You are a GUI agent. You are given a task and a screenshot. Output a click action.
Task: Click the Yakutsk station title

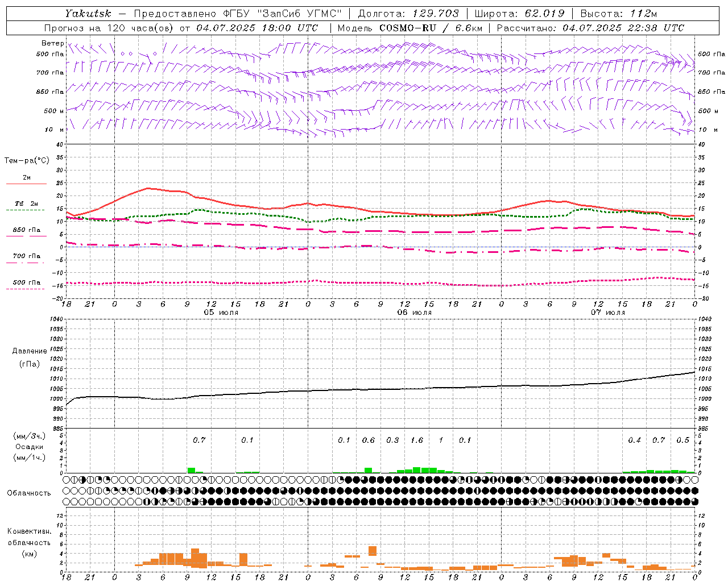coord(88,14)
